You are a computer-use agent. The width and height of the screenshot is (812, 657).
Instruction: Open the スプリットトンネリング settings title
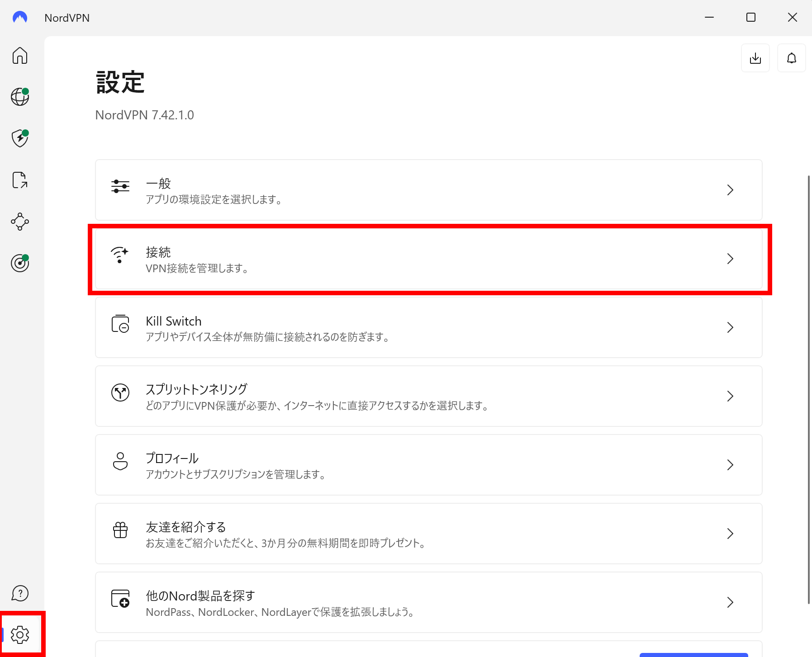197,389
